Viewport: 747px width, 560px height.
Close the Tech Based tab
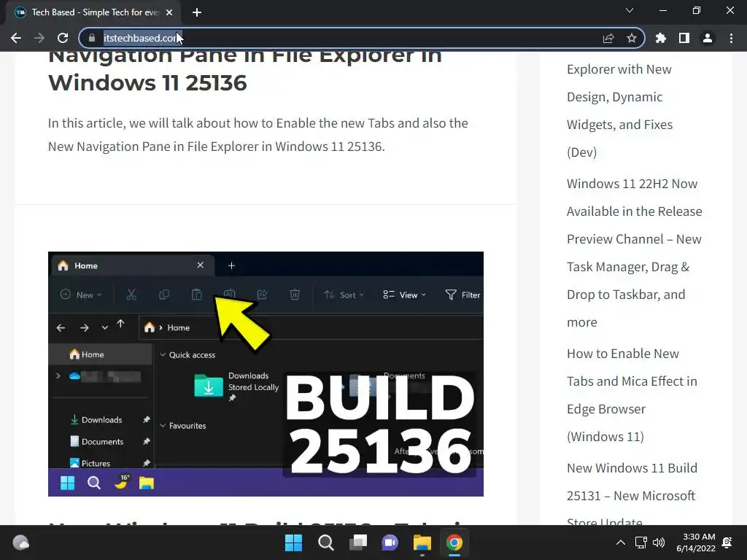(169, 12)
